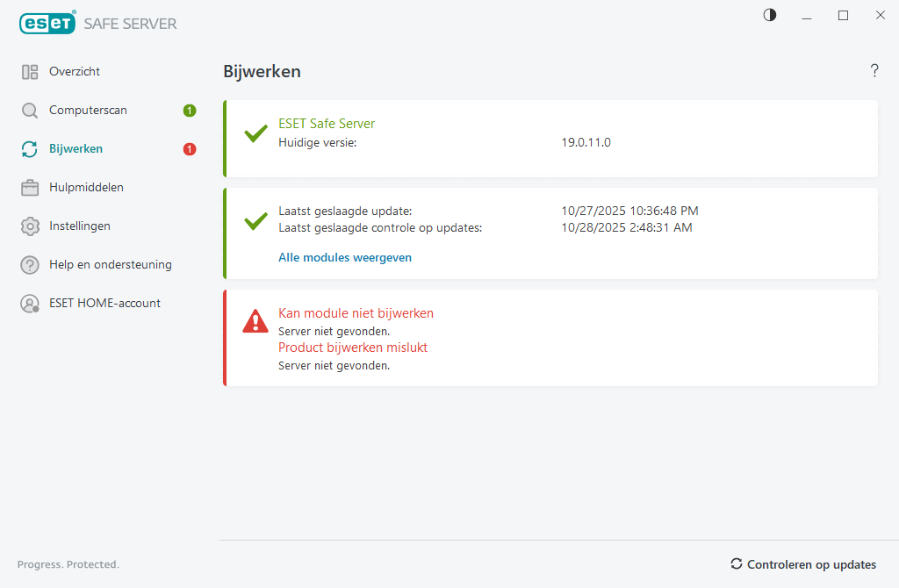Image resolution: width=899 pixels, height=588 pixels.
Task: Toggle the dark/light contrast theme icon
Action: pos(770,15)
